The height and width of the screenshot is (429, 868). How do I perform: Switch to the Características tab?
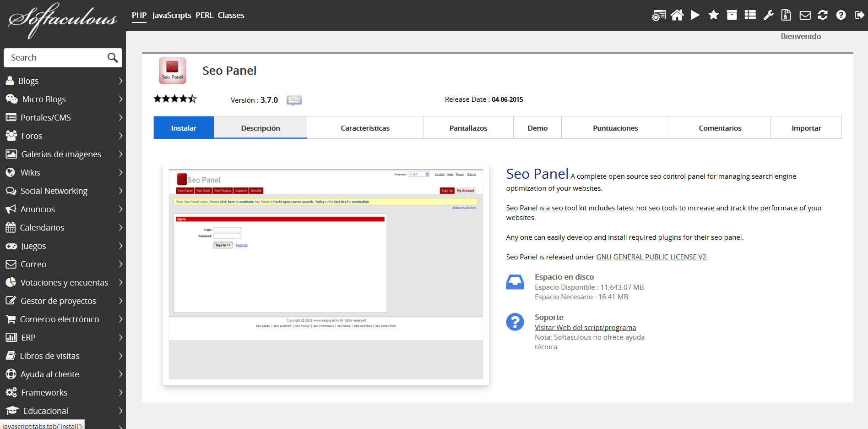coord(365,128)
